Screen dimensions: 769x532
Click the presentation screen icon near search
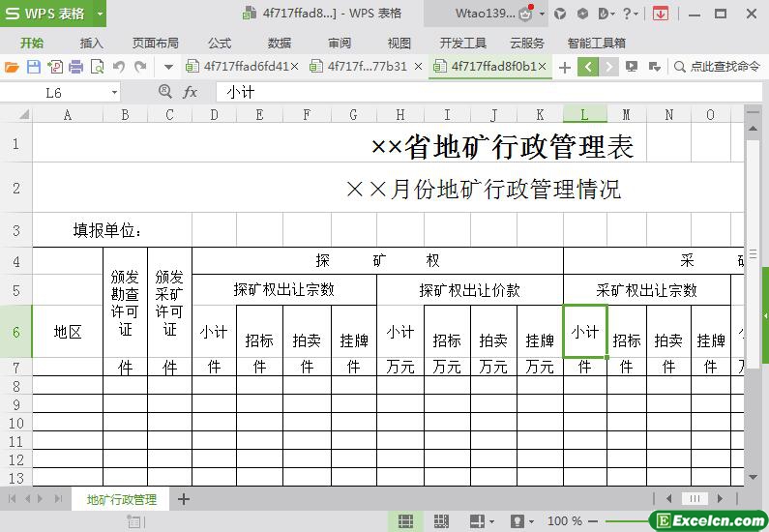(632, 66)
